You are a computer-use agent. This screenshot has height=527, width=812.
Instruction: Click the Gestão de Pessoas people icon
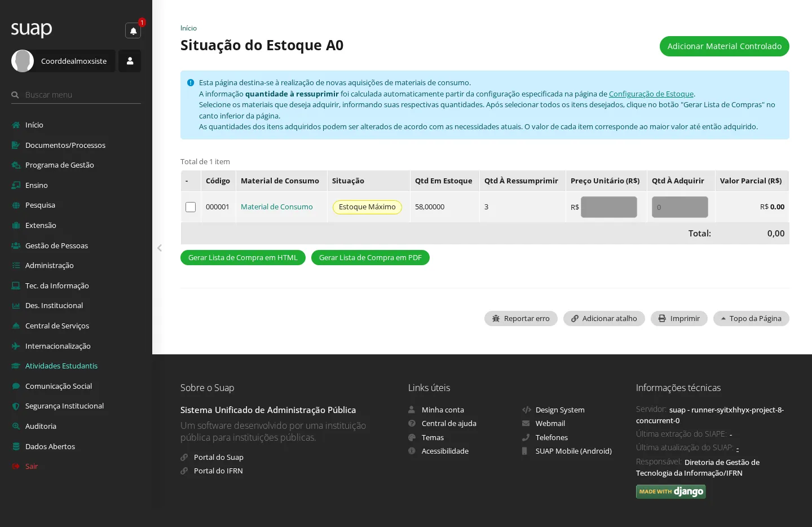pos(16,245)
